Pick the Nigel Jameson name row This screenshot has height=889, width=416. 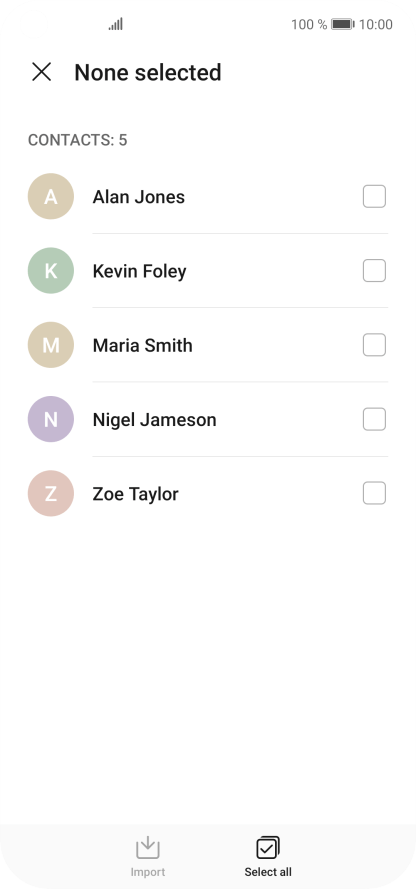click(x=208, y=419)
